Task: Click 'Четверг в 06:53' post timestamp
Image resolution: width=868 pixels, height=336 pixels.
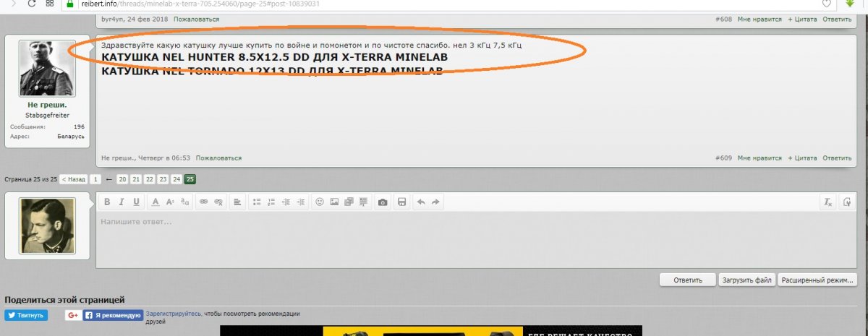Action: click(x=166, y=158)
